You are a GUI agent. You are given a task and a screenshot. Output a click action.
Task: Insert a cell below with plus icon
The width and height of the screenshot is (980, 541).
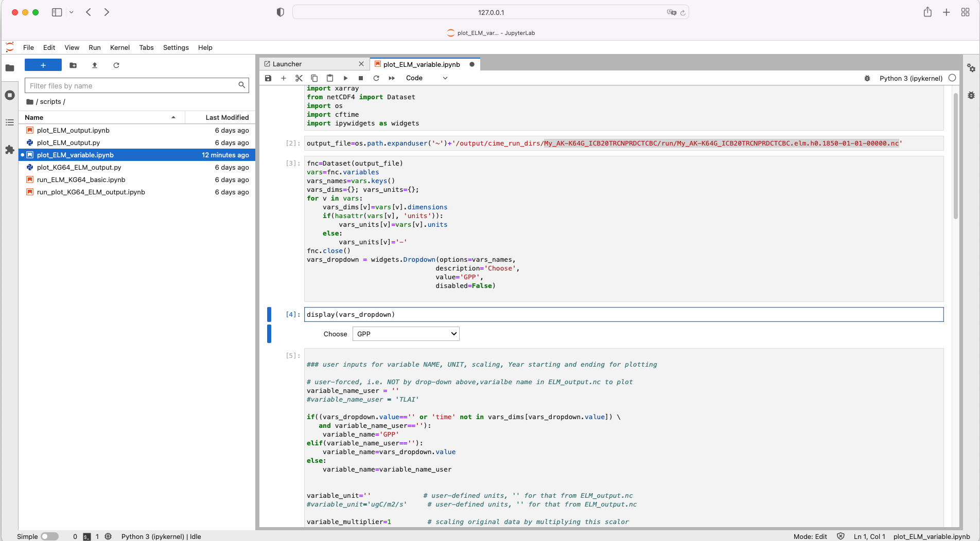tap(284, 78)
